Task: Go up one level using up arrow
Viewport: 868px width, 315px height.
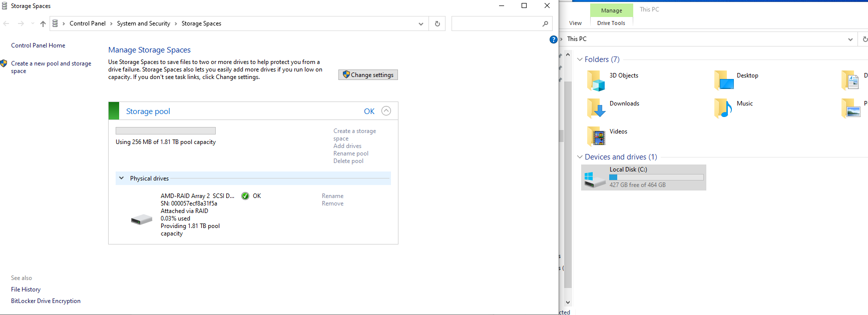Action: [x=43, y=23]
